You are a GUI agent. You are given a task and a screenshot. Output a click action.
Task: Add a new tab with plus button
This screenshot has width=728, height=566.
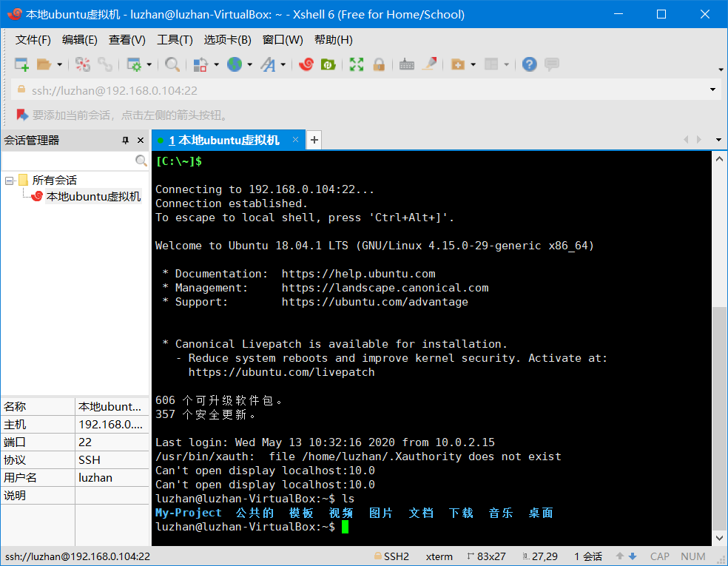(314, 140)
